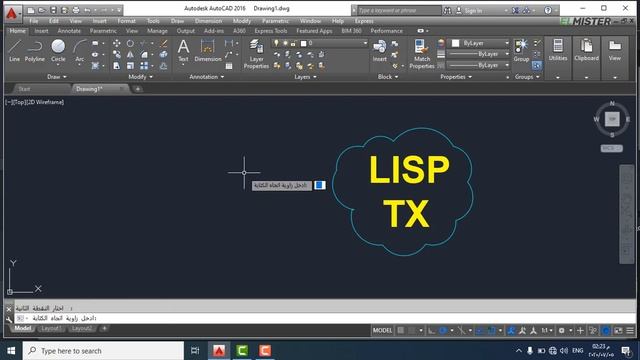Click the Group objects icon
The height and width of the screenshot is (360, 640).
521,51
